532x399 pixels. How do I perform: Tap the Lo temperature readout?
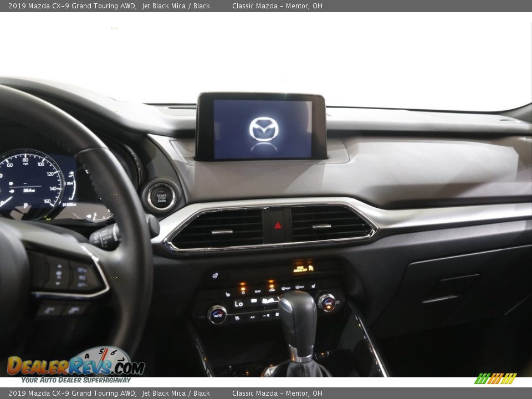tap(238, 304)
